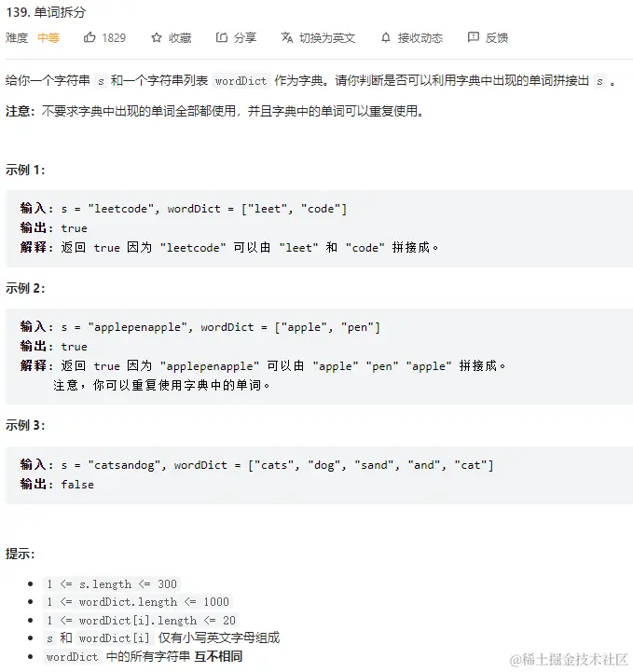Click the 示例 1 heading
Image resolution: width=633 pixels, height=672 pixels.
(25, 171)
